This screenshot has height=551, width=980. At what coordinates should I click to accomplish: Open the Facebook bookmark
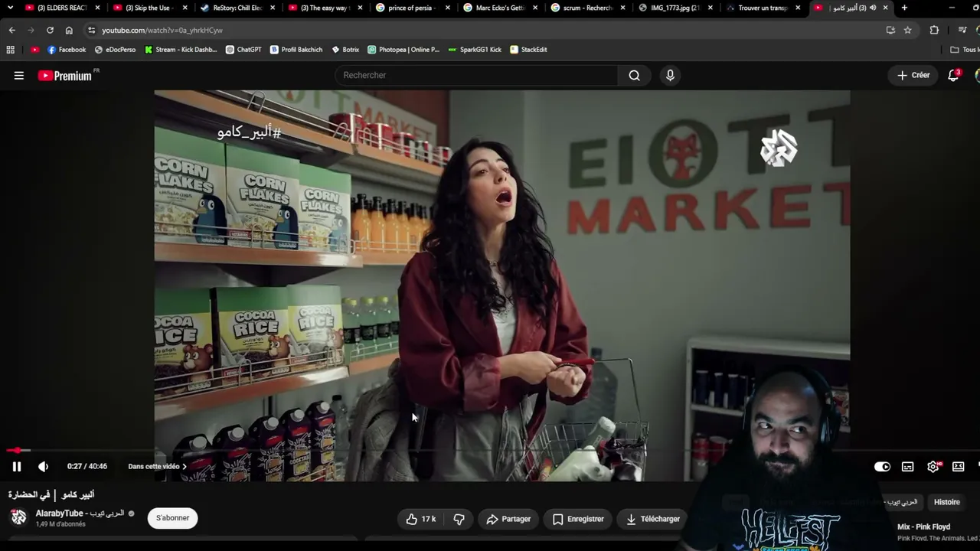(x=67, y=50)
